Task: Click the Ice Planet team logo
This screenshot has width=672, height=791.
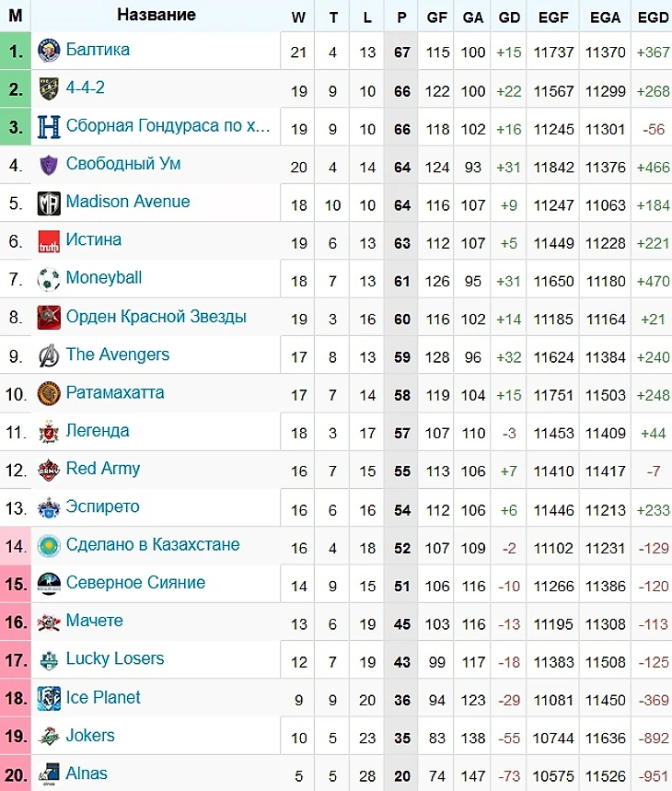Action: (49, 698)
